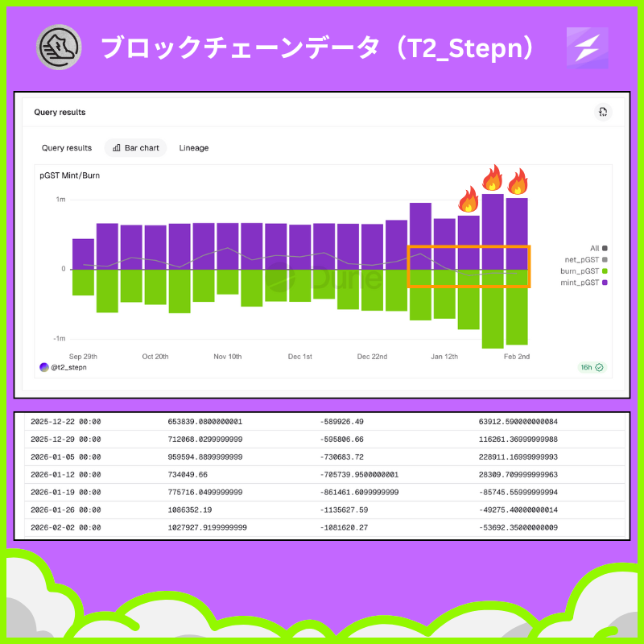
Task: Click the Feb 2nd axis label
Action: [517, 357]
